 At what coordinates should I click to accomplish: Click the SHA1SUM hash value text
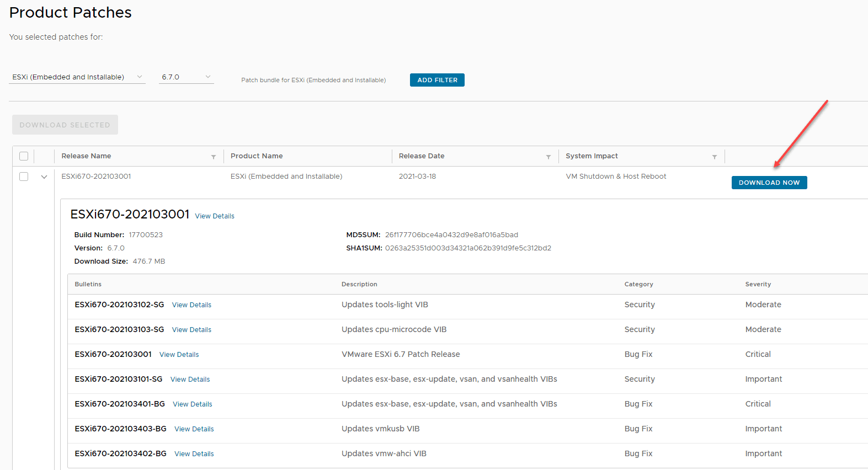coord(468,248)
